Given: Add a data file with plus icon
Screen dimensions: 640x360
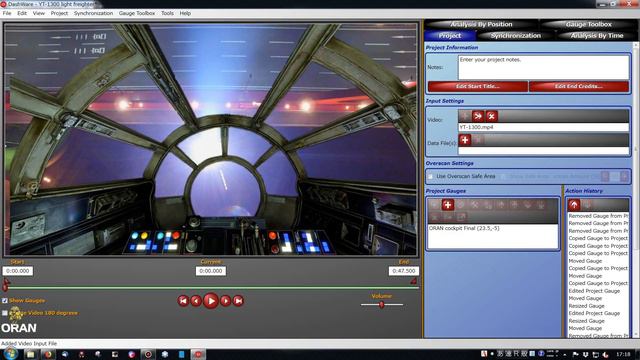Looking at the screenshot, I should (x=464, y=140).
